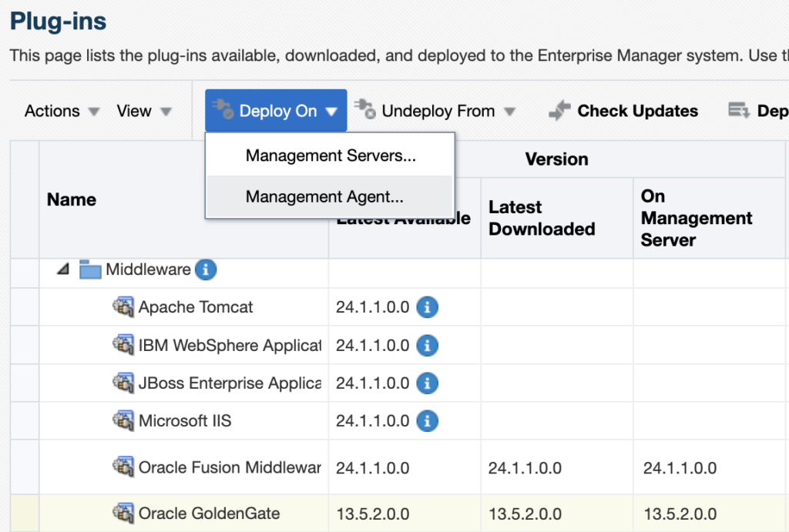This screenshot has height=532, width=789.
Task: Click the Deployment Activities icon at toolbar edge
Action: [x=739, y=110]
